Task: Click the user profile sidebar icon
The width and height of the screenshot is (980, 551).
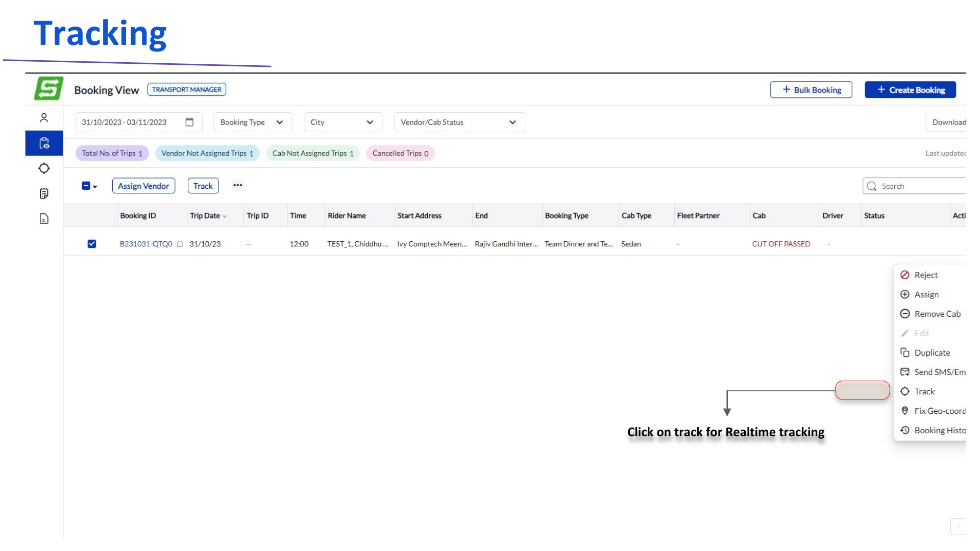Action: [44, 118]
